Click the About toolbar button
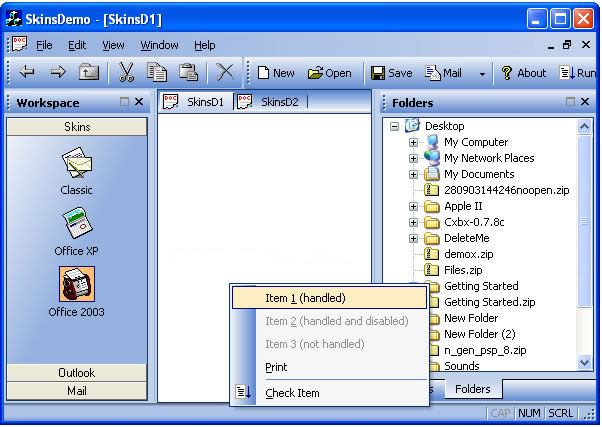 tap(524, 73)
